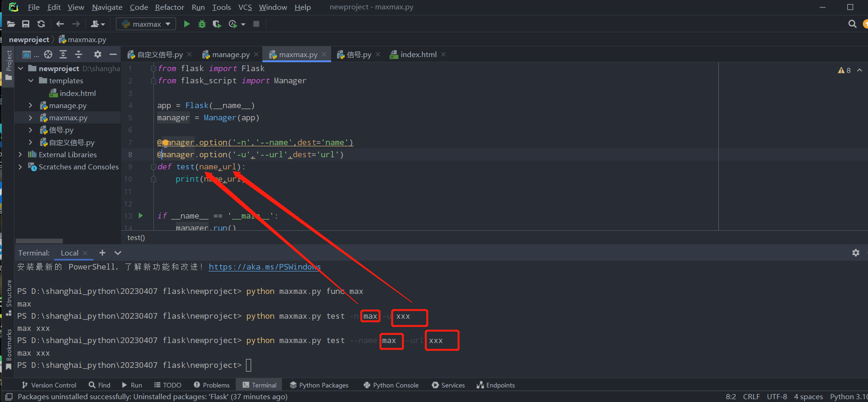Open Version Control tool window

(x=49, y=385)
